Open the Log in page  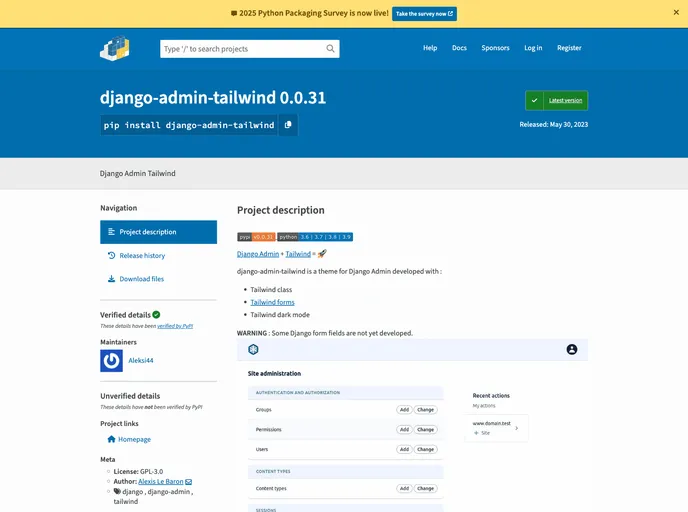pos(533,48)
